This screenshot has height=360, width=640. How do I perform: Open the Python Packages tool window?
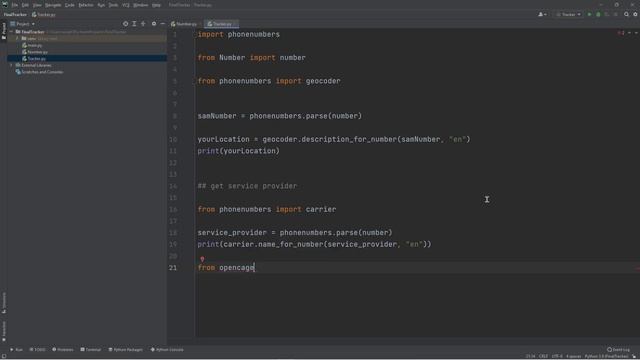coord(126,350)
